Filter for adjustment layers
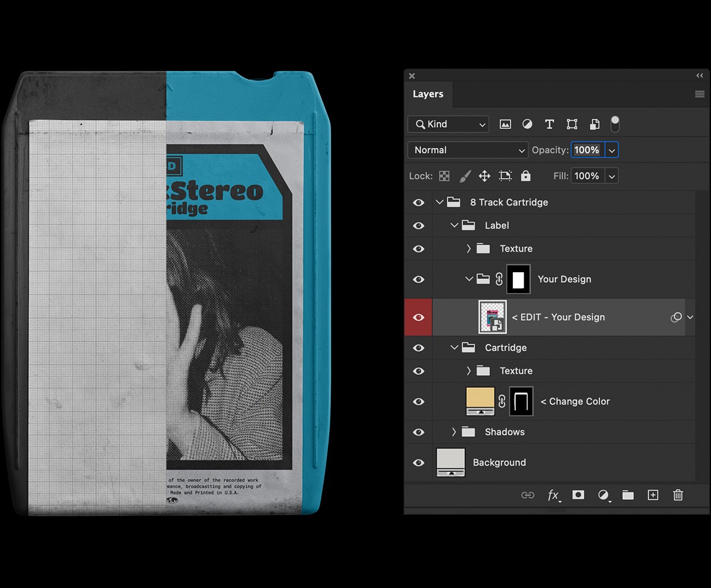711x588 pixels. pyautogui.click(x=527, y=124)
